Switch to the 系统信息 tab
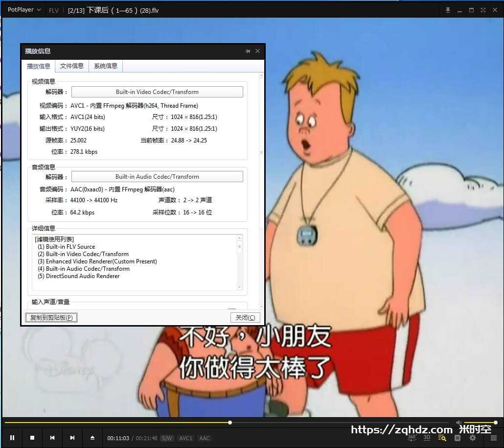 (x=106, y=66)
